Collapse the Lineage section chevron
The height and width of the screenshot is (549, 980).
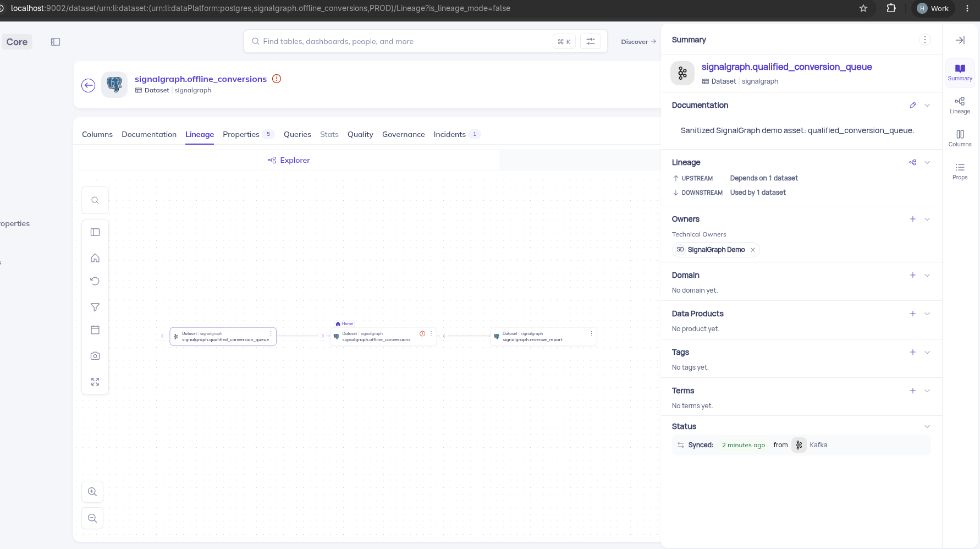(x=927, y=162)
